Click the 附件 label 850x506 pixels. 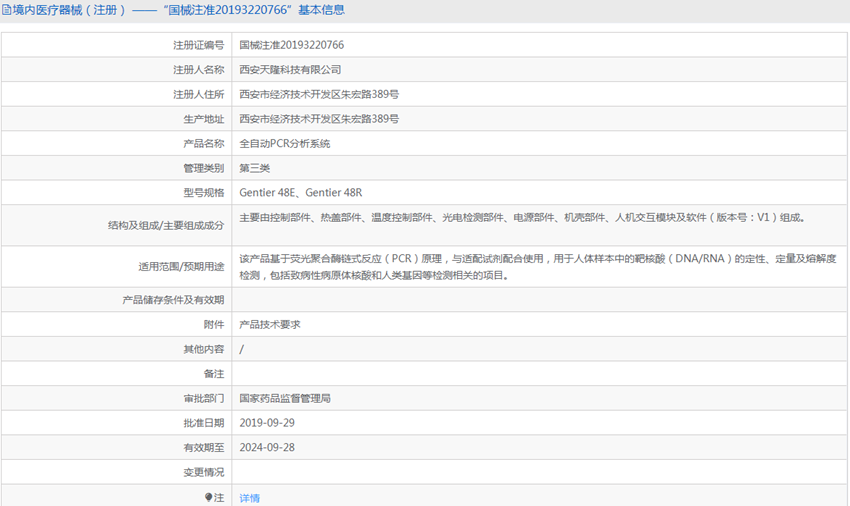pos(214,324)
